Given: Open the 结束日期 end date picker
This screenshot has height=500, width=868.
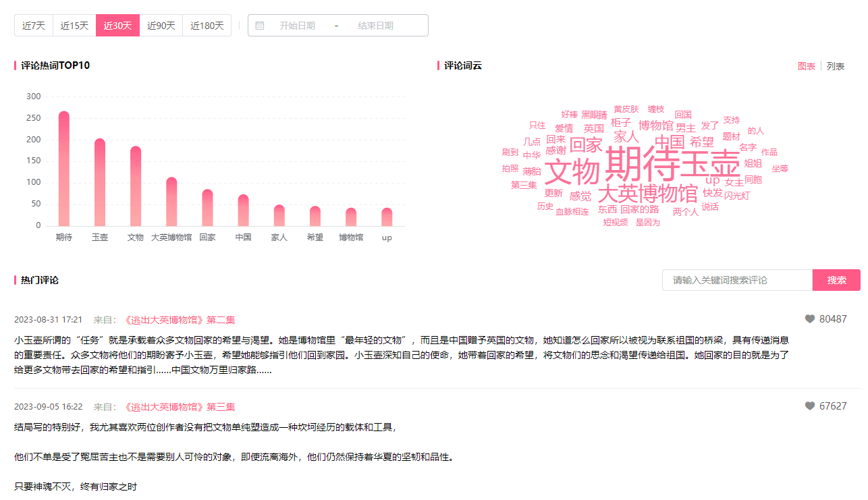Looking at the screenshot, I should pos(375,26).
